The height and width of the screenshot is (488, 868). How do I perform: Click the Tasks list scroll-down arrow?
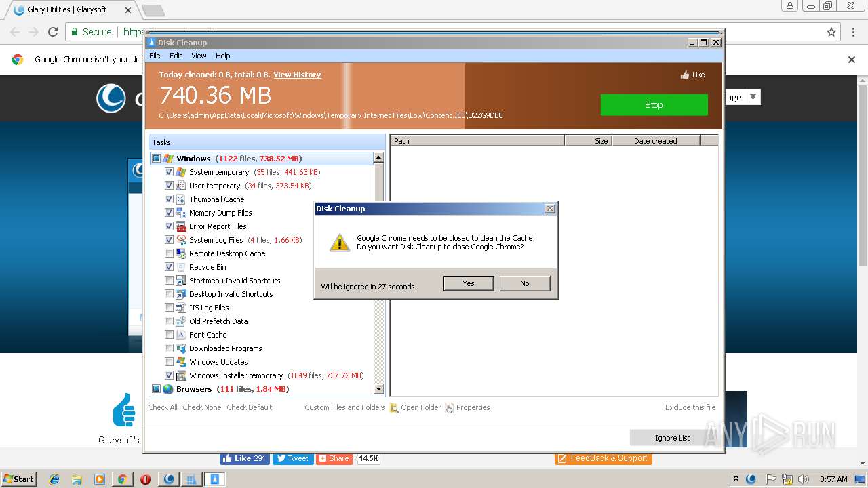379,389
